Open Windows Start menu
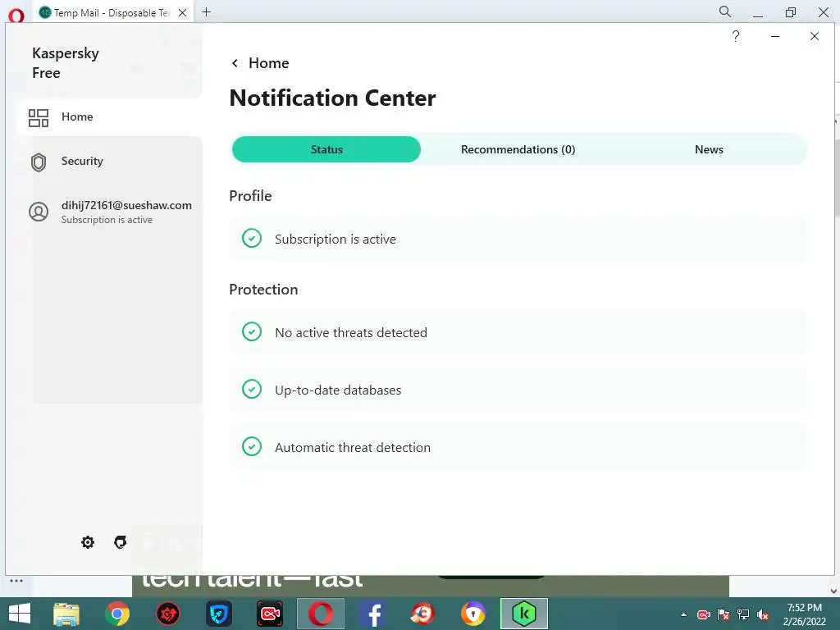 point(20,614)
